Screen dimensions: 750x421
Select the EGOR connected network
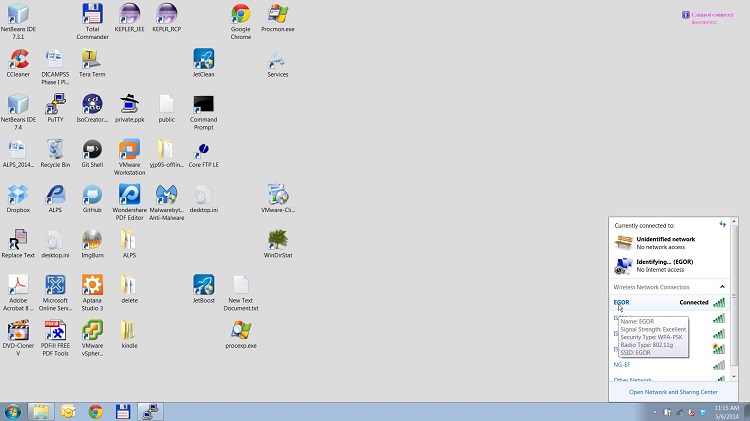pyautogui.click(x=669, y=302)
